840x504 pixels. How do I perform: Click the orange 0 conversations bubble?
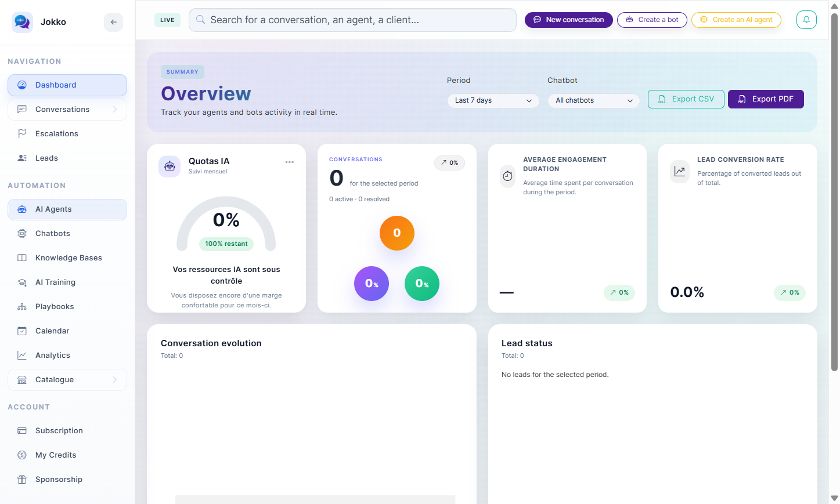(x=397, y=233)
